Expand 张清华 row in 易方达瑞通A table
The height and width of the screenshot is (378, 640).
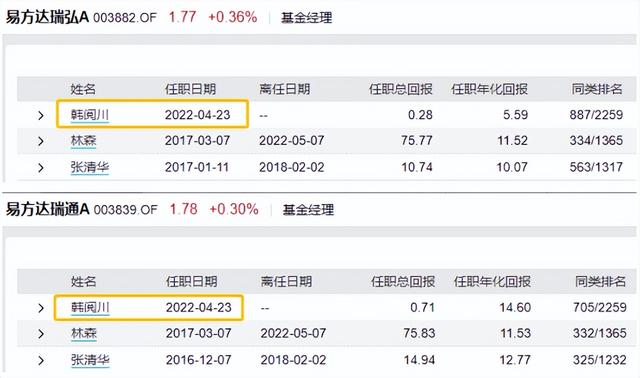[x=40, y=360]
